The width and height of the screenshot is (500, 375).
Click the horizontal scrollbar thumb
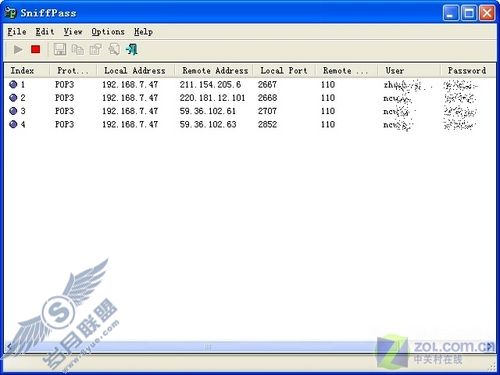(208, 347)
